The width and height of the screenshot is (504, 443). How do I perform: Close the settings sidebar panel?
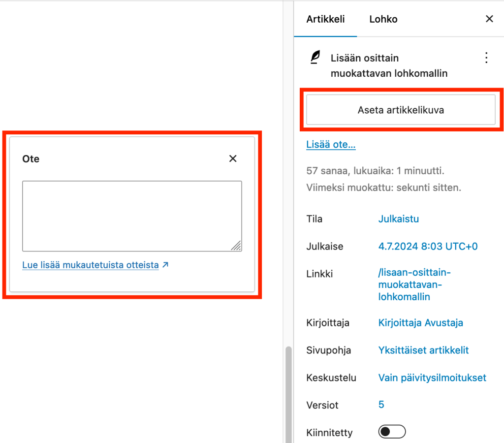click(x=489, y=19)
